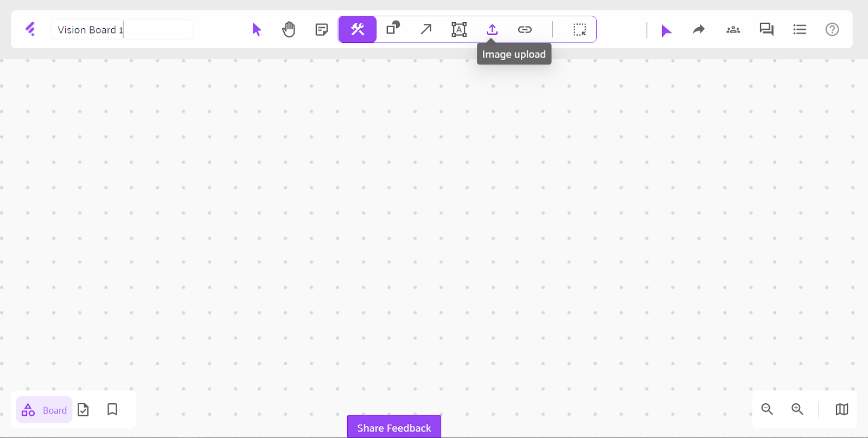Click the Image upload icon

click(x=492, y=29)
